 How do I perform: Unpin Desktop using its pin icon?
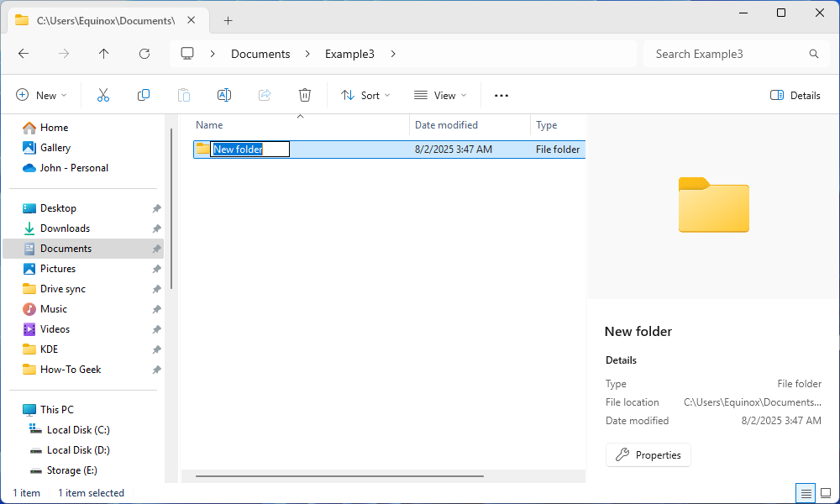pyautogui.click(x=156, y=208)
